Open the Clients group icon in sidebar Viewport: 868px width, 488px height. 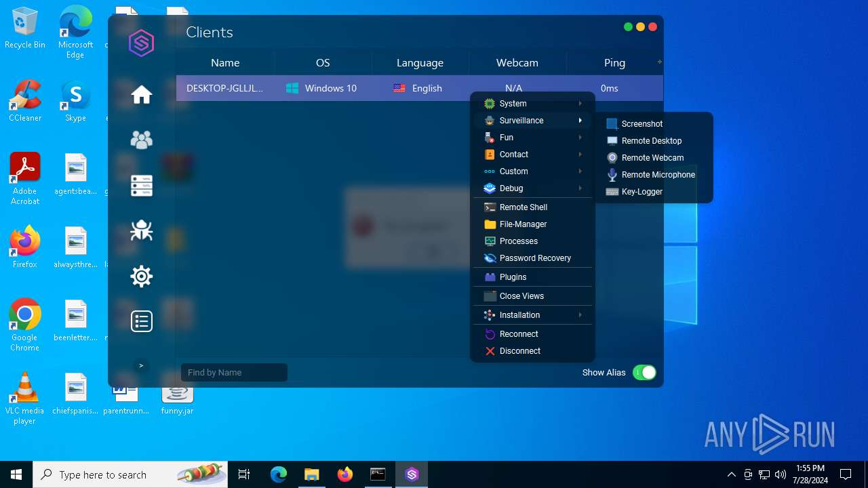point(141,140)
